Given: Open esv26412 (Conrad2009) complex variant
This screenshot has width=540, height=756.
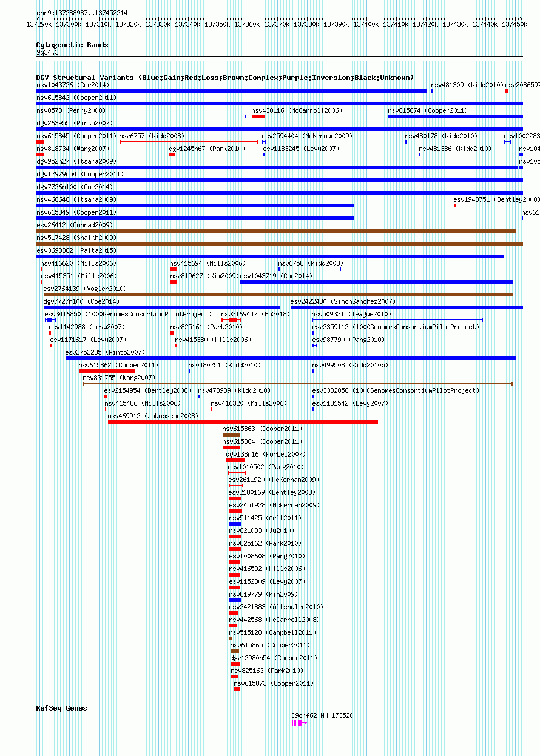Looking at the screenshot, I should pos(75,225).
